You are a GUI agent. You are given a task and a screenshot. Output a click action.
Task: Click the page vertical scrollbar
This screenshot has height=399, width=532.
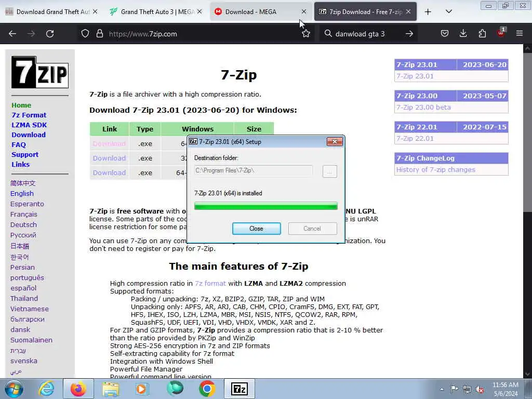click(x=527, y=210)
